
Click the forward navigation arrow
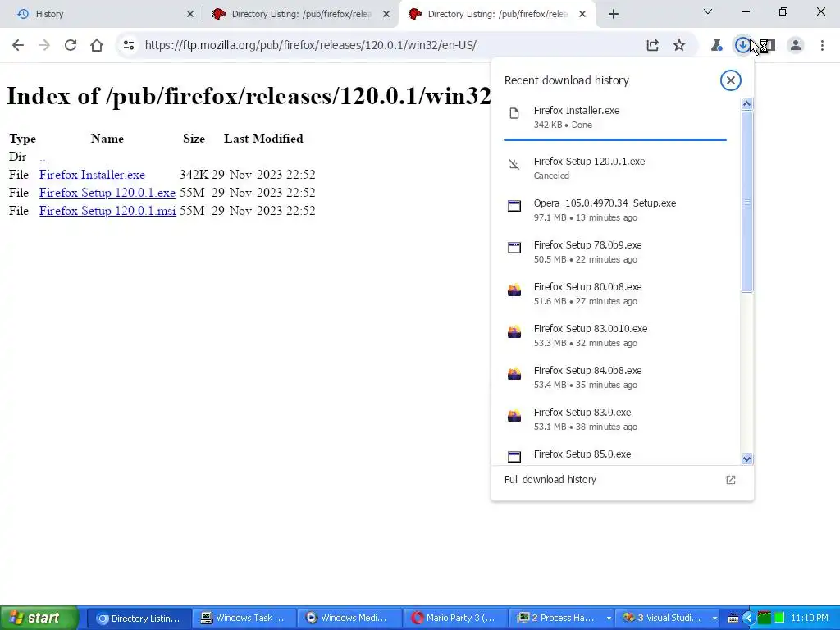[44, 45]
